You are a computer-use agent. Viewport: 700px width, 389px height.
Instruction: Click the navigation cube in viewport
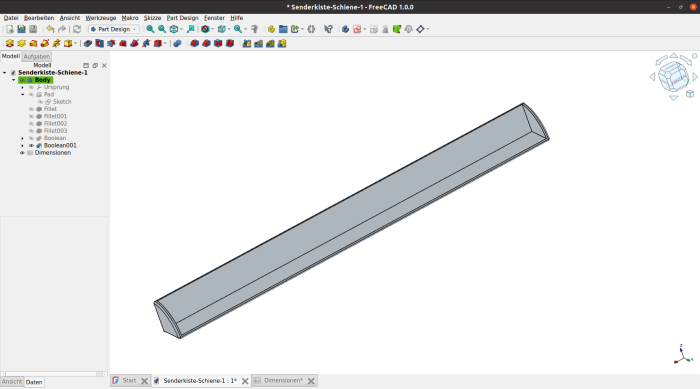674,76
